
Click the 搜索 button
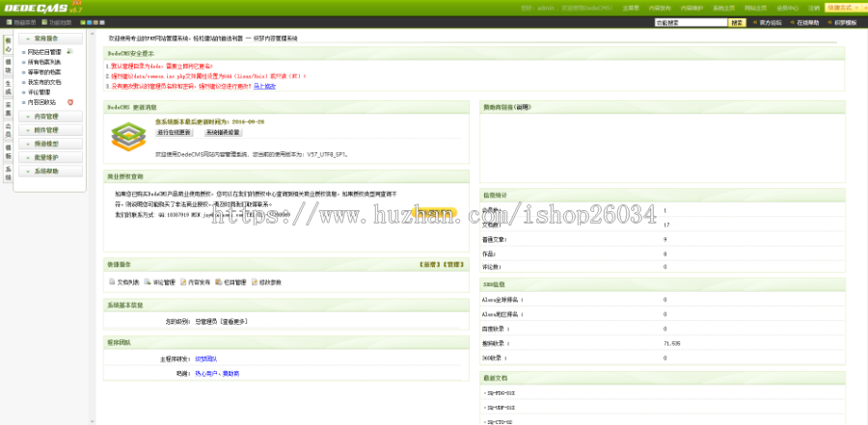pos(737,23)
